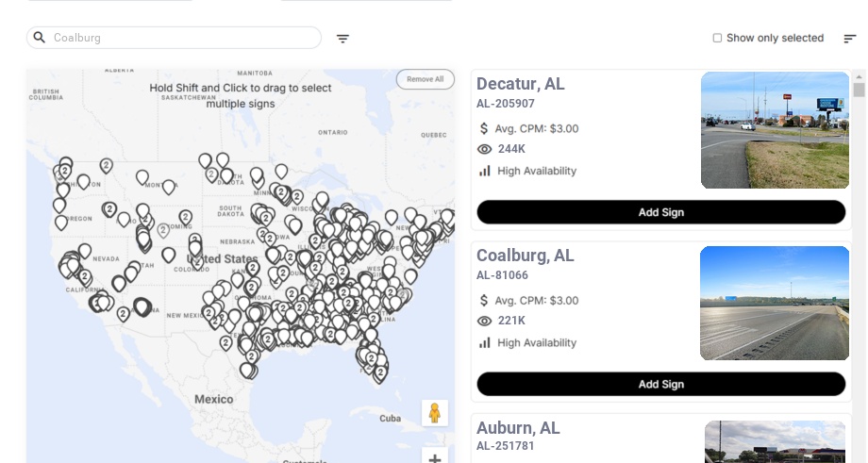The image size is (868, 463).
Task: Click the sign list scrollbar thumb
Action: pyautogui.click(x=859, y=90)
